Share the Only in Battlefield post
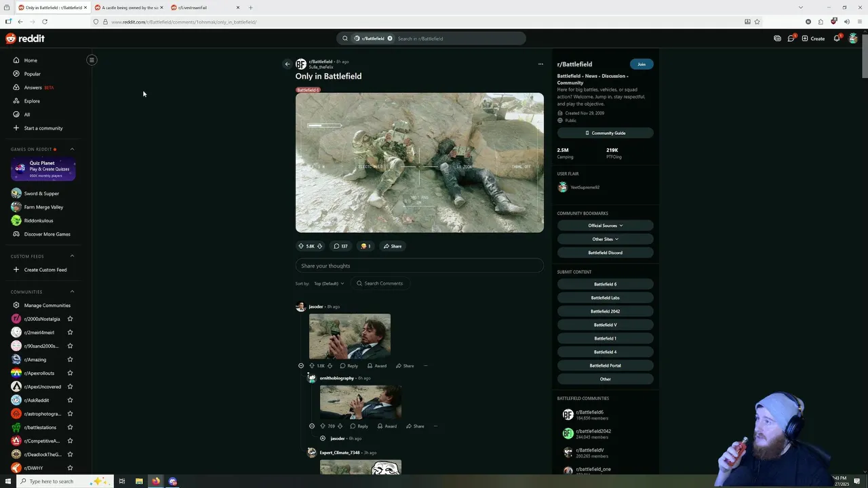The width and height of the screenshot is (868, 488). pyautogui.click(x=393, y=246)
